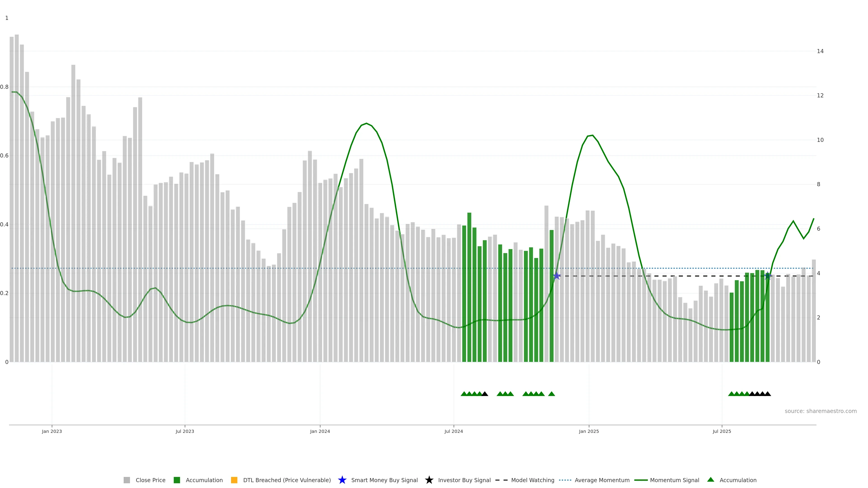Click the orange DTL Breached legend swatch
This screenshot has width=868, height=488.
[x=234, y=480]
